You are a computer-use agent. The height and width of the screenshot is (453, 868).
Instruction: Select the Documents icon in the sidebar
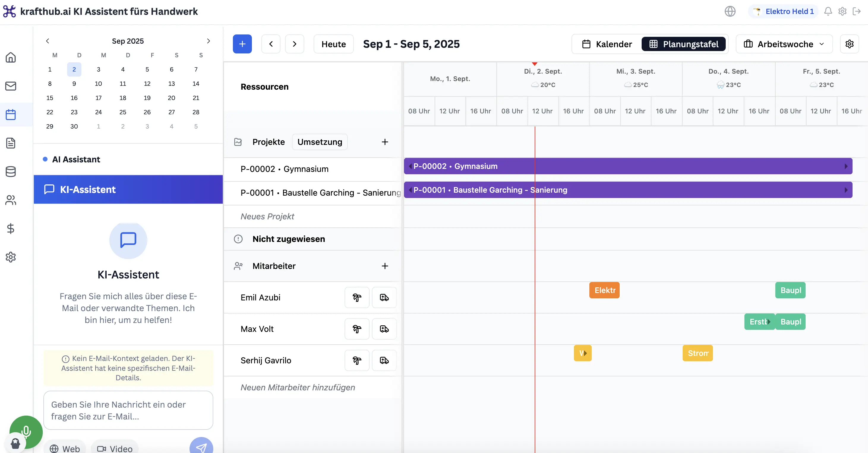10,143
